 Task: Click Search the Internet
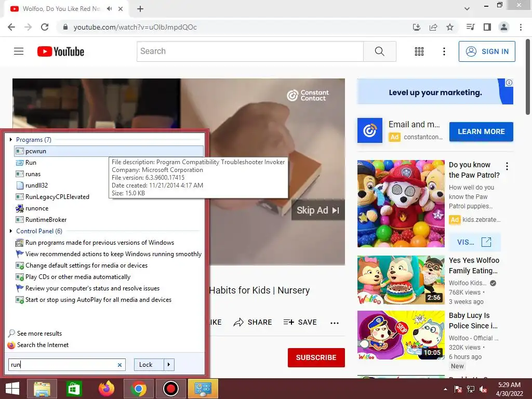click(43, 345)
